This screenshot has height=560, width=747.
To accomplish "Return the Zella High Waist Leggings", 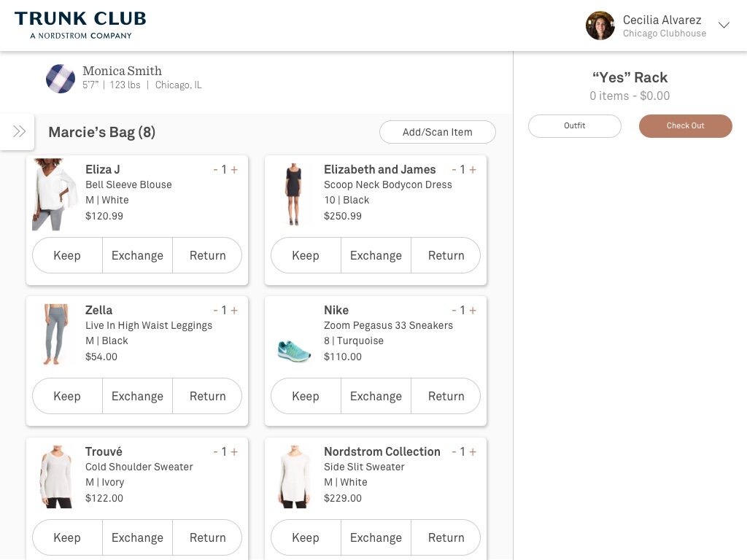I will 207,396.
